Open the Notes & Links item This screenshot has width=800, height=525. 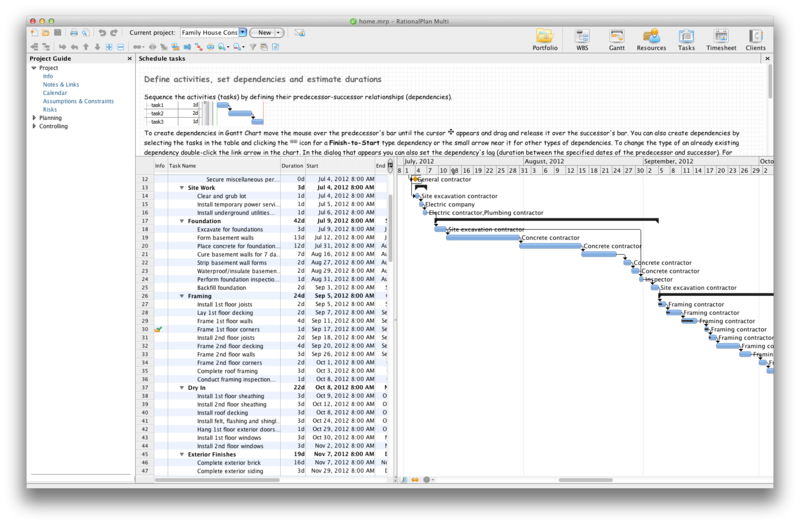point(61,85)
